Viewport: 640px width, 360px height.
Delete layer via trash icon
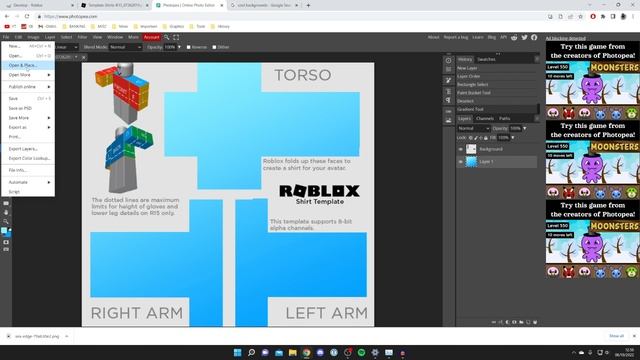(x=535, y=322)
